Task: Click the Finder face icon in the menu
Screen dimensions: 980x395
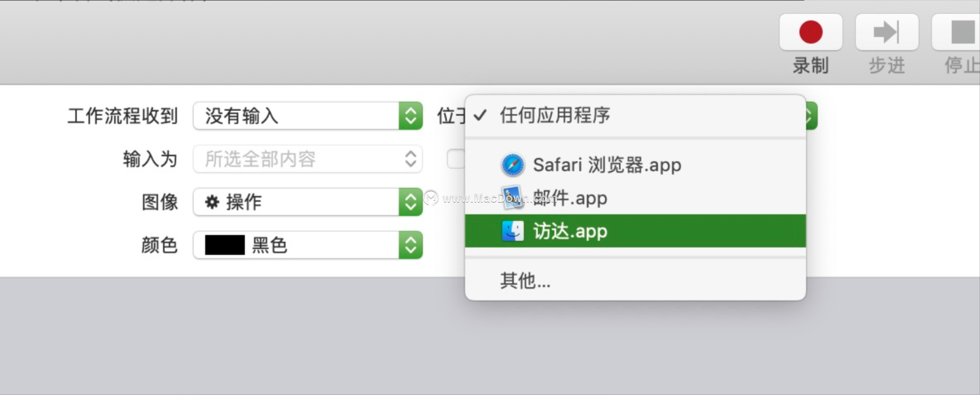Action: 513,231
